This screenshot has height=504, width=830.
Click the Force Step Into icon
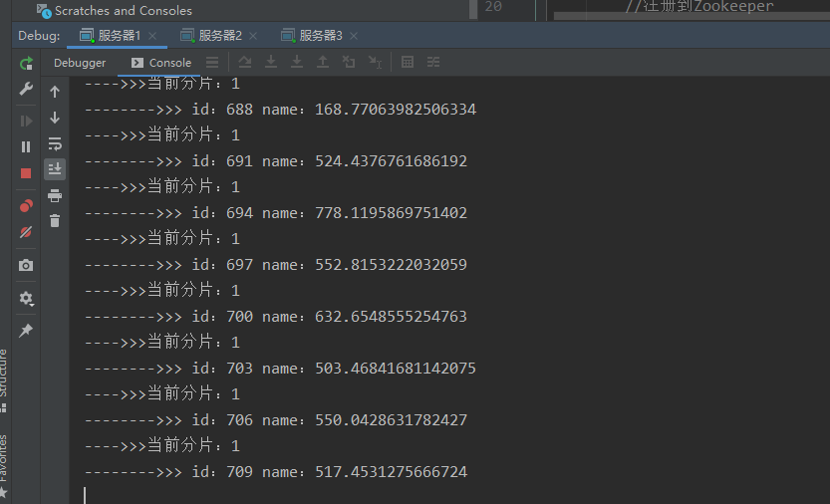297,62
